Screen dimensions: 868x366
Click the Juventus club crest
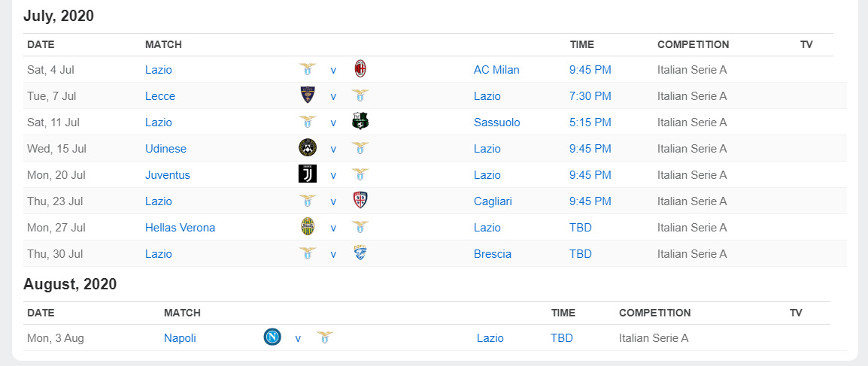click(307, 174)
